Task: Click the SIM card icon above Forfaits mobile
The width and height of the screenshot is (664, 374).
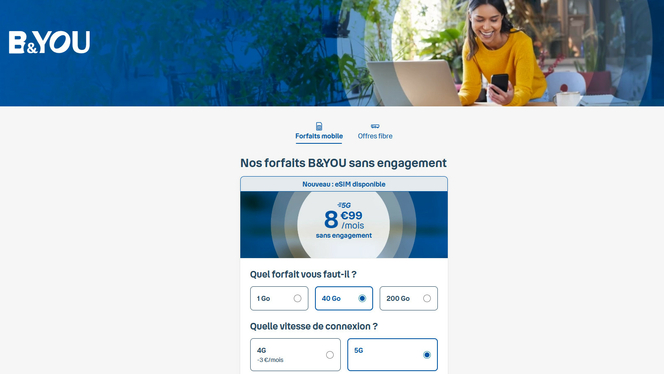Action: pyautogui.click(x=319, y=126)
